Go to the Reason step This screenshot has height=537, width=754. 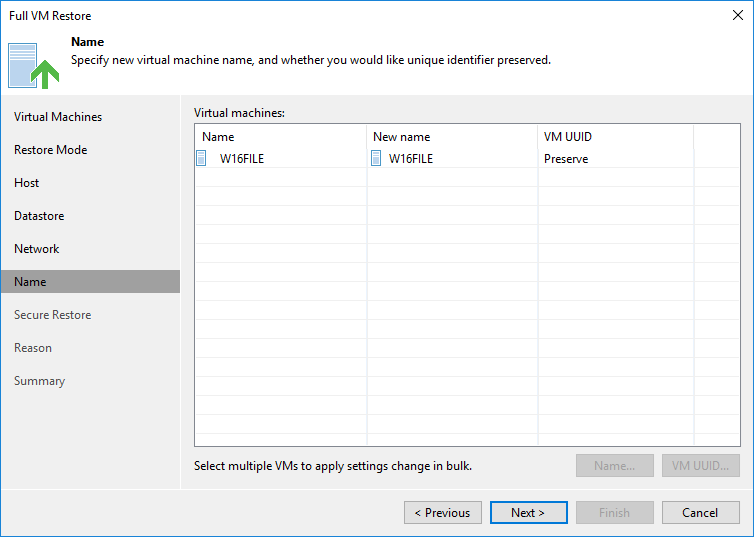point(33,348)
